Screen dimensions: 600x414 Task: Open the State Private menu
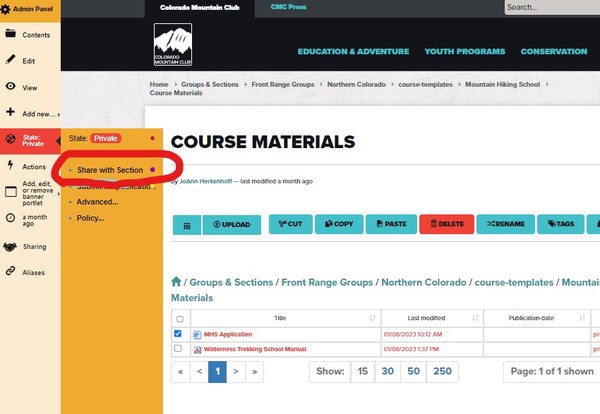[x=30, y=140]
